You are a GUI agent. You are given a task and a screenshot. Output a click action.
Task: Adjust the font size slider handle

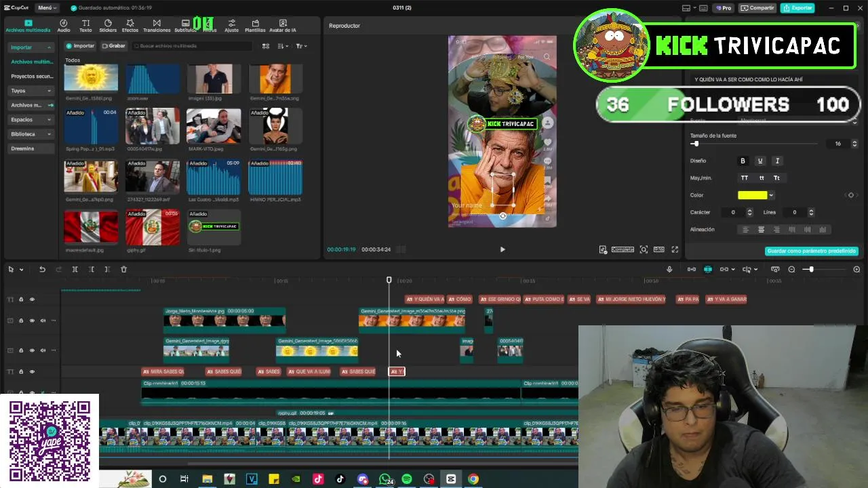click(695, 144)
